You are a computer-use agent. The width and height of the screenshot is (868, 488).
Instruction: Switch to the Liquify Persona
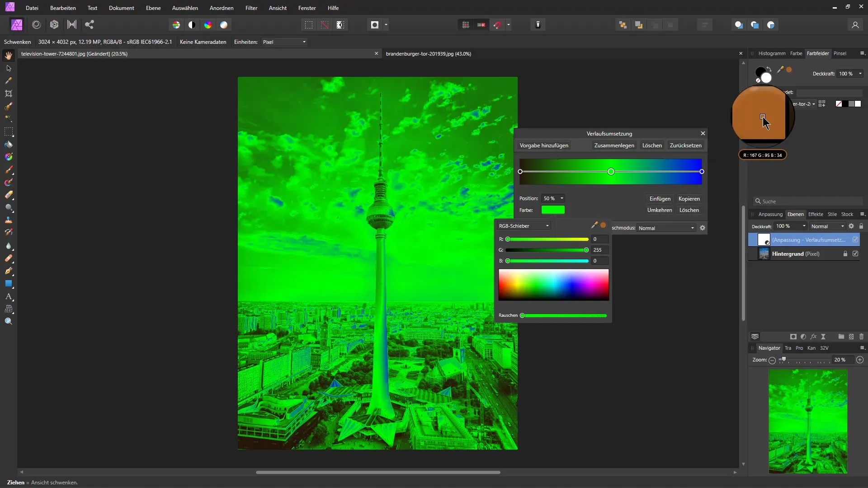37,25
